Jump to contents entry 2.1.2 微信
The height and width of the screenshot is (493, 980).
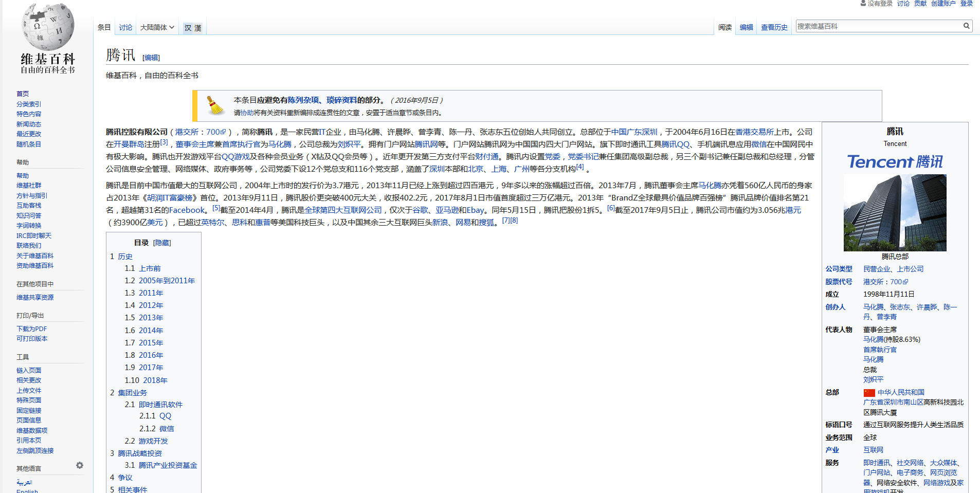[157, 429]
